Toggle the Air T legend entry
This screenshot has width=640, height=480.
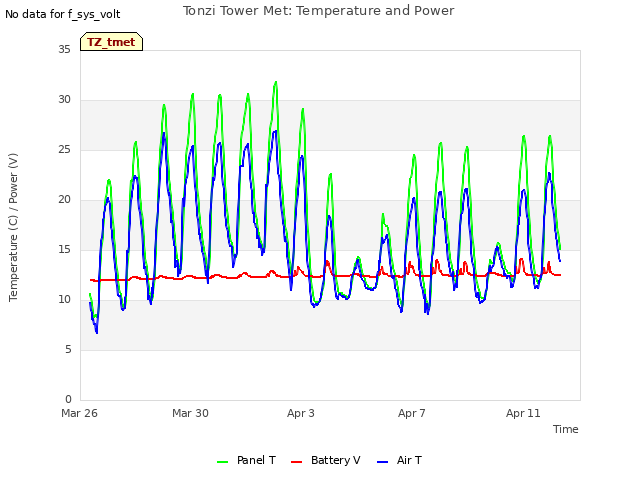click(x=399, y=460)
